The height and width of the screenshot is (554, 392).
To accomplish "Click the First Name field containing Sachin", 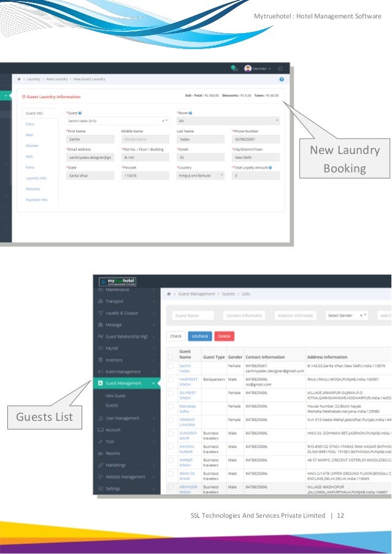I will (x=90, y=139).
